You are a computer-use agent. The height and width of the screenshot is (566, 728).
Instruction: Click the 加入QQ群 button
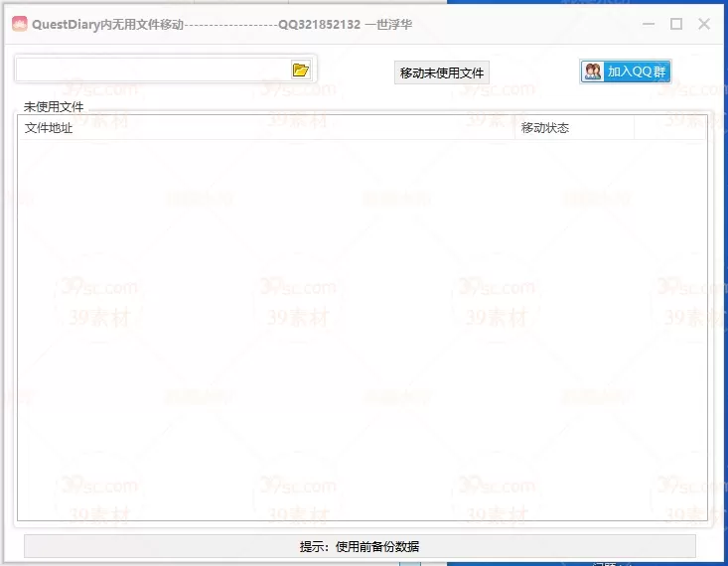pyautogui.click(x=625, y=71)
